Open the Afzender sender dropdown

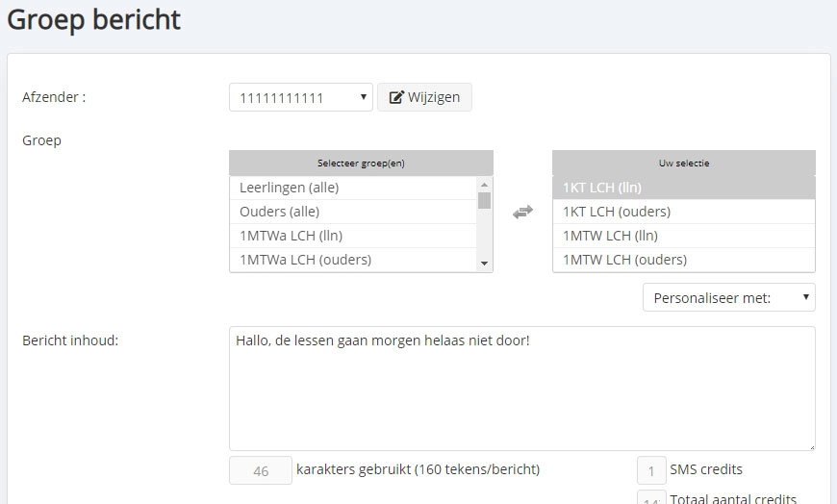300,97
